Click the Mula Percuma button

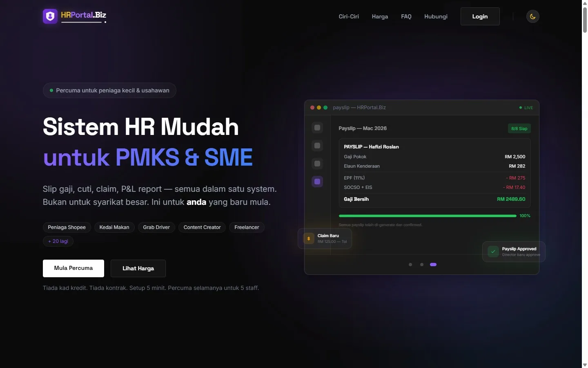[x=73, y=268]
